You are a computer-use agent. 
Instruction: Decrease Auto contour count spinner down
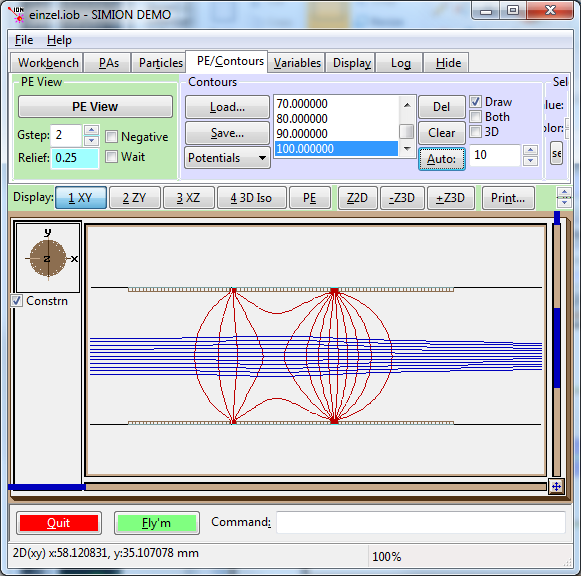530,161
